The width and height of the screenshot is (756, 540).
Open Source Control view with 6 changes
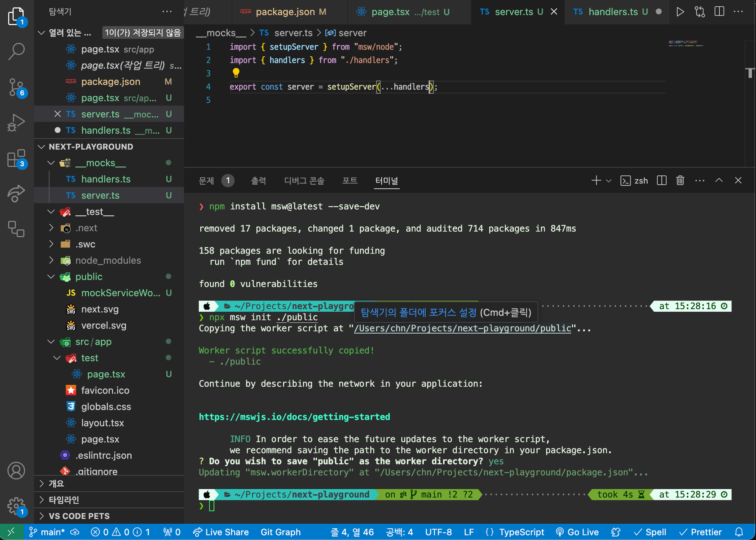click(x=16, y=87)
